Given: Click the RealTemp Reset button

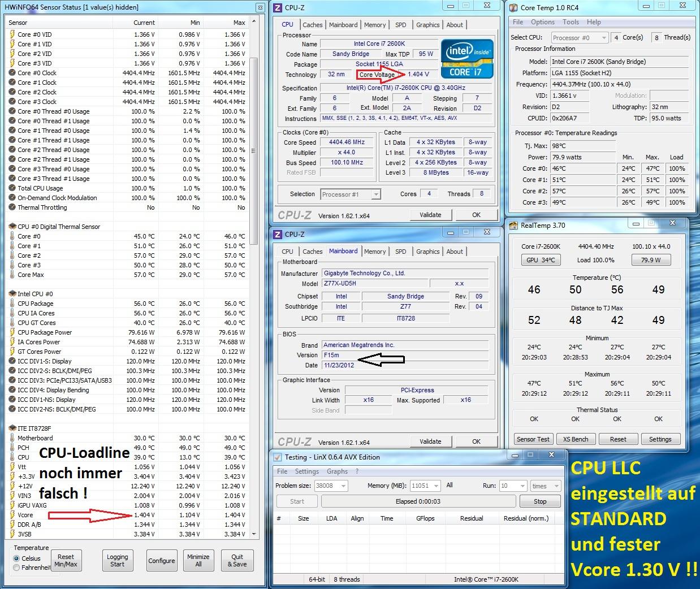Looking at the screenshot, I should point(618,439).
